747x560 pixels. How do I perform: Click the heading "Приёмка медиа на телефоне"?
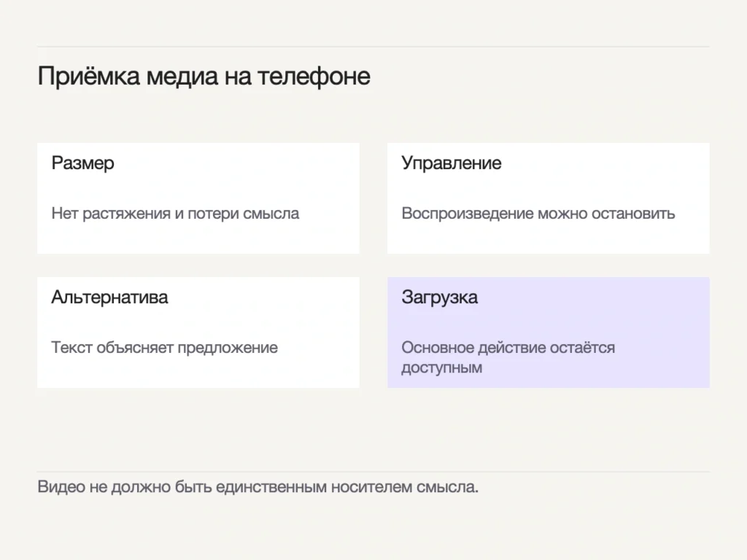(204, 76)
